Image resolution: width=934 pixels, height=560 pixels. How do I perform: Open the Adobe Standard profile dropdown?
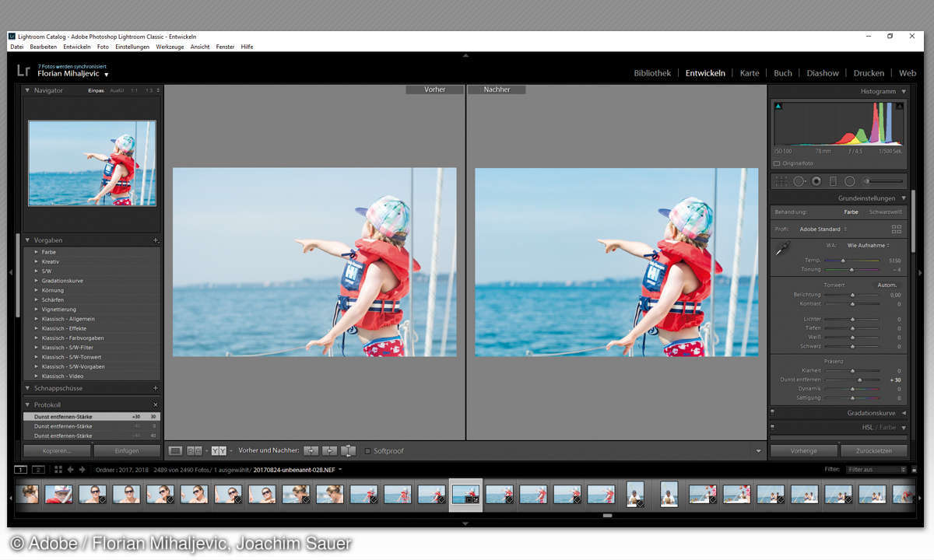coord(823,229)
